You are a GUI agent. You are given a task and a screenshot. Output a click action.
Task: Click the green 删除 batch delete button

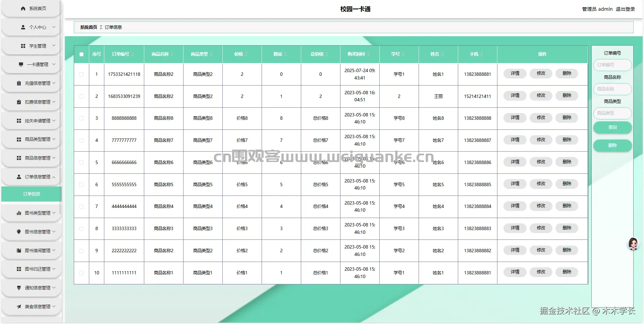pos(612,146)
